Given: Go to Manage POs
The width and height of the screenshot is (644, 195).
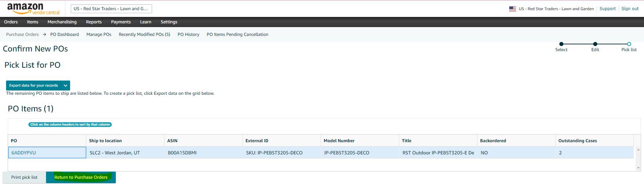Looking at the screenshot, I should coord(99,35).
